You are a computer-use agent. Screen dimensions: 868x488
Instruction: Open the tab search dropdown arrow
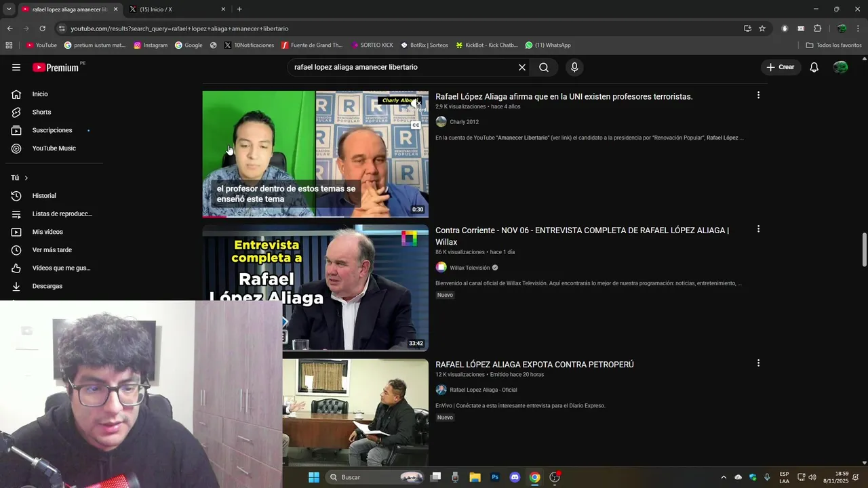[9, 9]
